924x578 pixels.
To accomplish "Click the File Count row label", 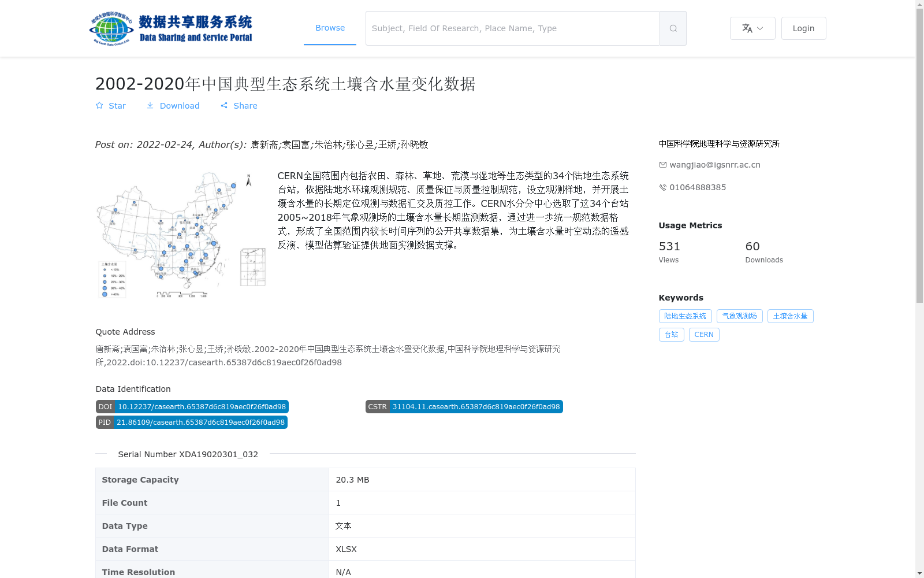I will (x=125, y=503).
